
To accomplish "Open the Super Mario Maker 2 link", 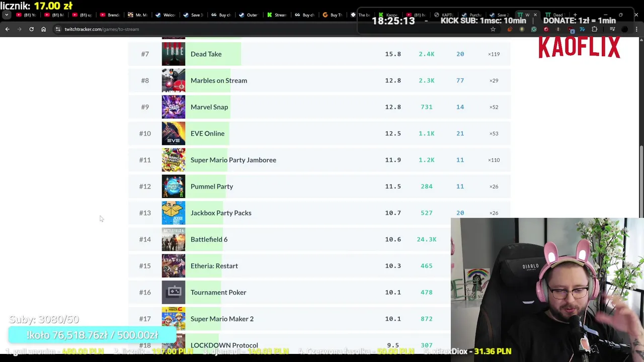I will [222, 319].
